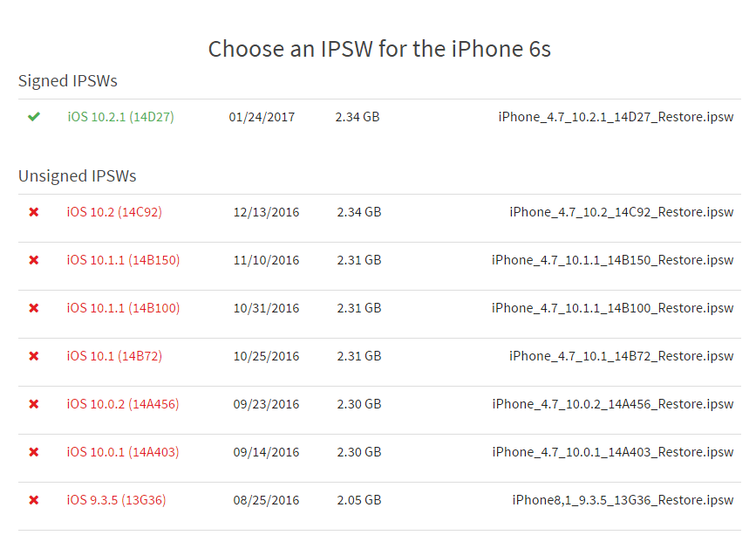Click the iPhone_4.7_10.2.1_14D27_Restore.ipsw filename

[x=616, y=117]
